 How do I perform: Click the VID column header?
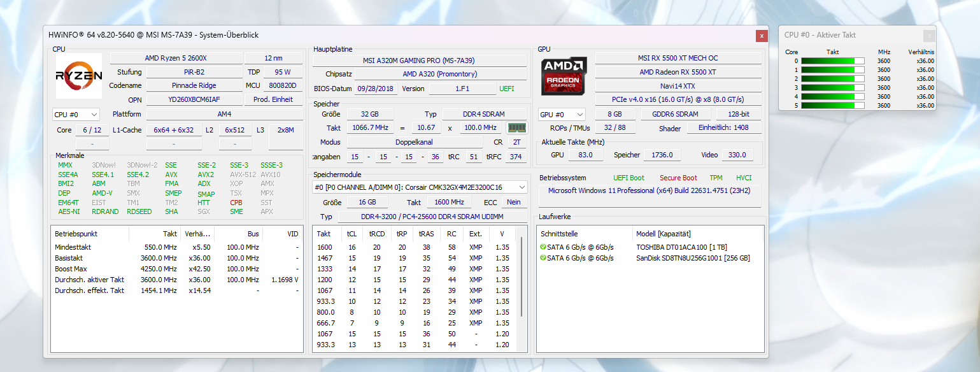click(x=283, y=234)
